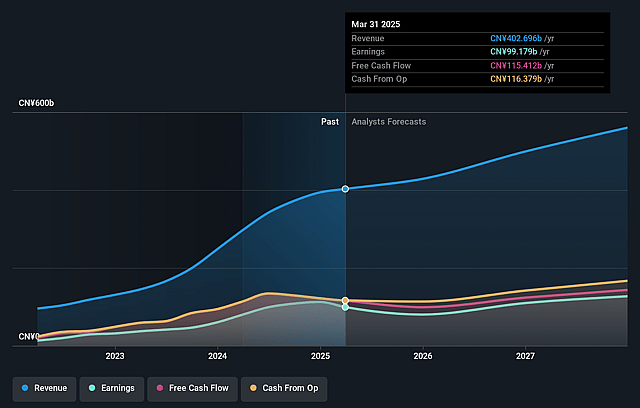The width and height of the screenshot is (640, 408).
Task: Click the Revenue data point marker on the blue line
Action: click(x=345, y=189)
